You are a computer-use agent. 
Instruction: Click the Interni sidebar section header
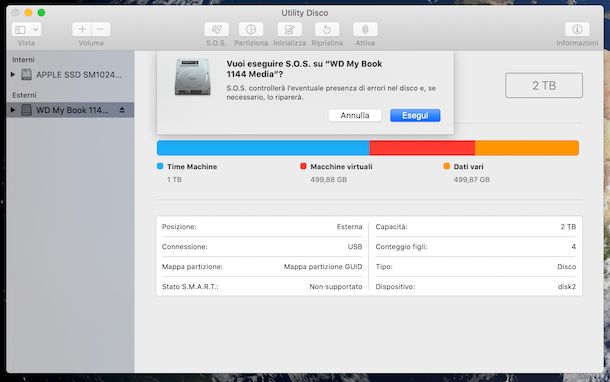[23, 60]
